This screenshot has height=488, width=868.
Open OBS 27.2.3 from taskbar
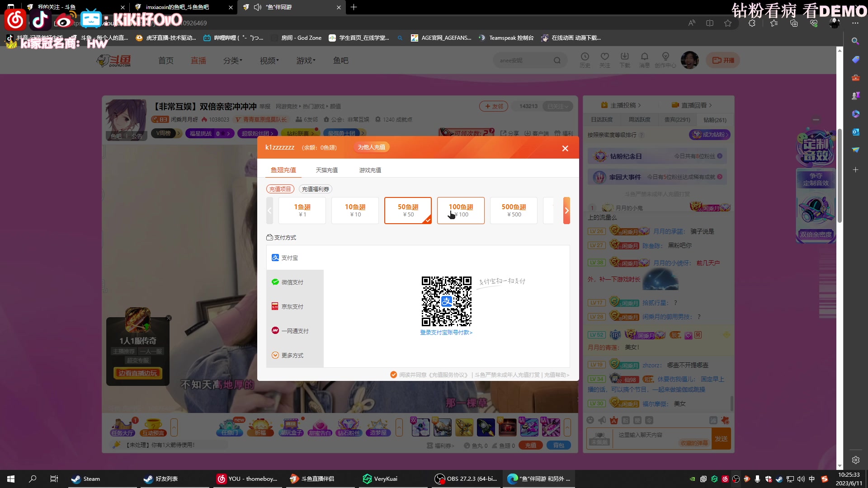click(x=466, y=479)
